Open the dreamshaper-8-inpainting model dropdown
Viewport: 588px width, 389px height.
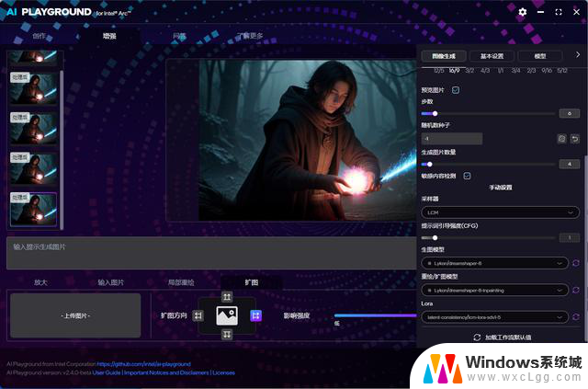pyautogui.click(x=494, y=291)
